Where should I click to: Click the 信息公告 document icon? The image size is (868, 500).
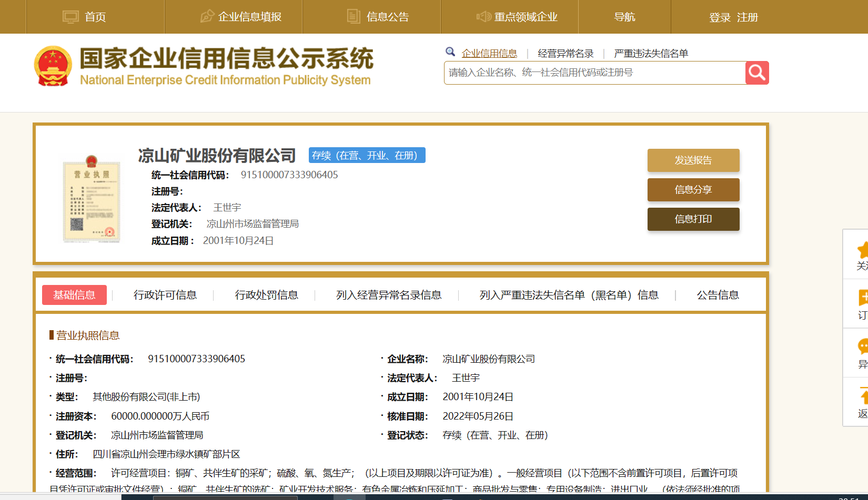[x=354, y=16]
